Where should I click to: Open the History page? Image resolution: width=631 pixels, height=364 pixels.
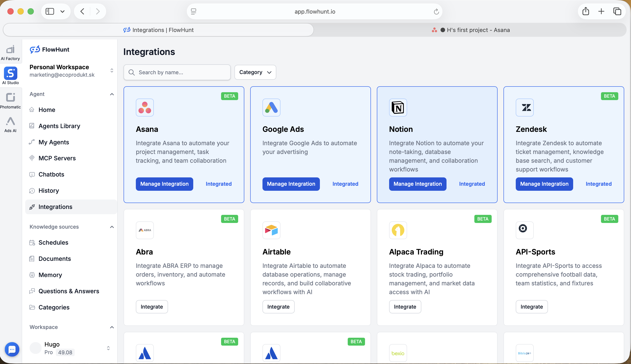click(48, 191)
